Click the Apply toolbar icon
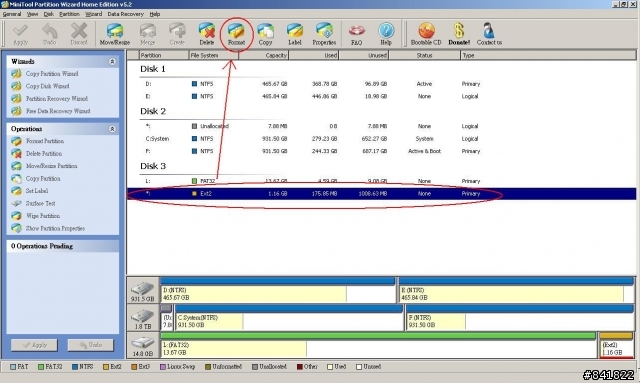Image resolution: width=640 pixels, height=383 pixels. pyautogui.click(x=20, y=34)
